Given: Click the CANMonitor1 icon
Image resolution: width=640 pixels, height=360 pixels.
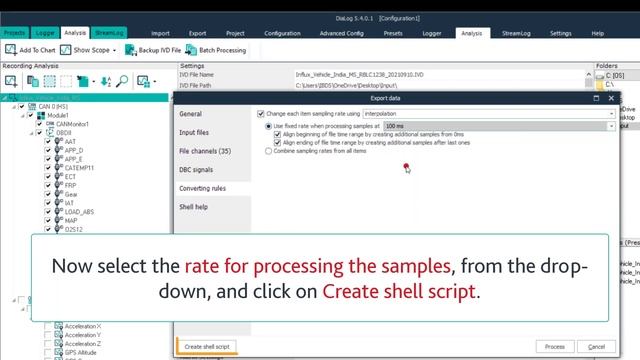Looking at the screenshot, I should pos(50,124).
